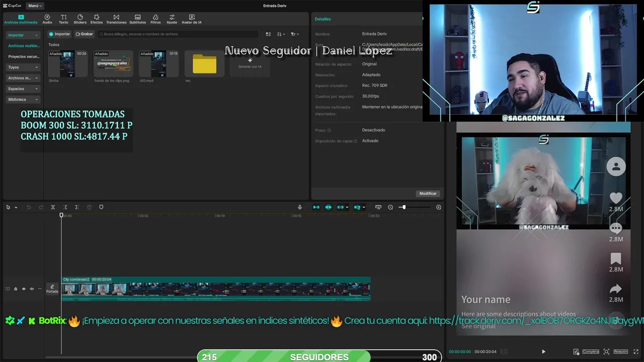Click the Relación aspect ratio button
This screenshot has height=362, width=644.
pos(620,351)
